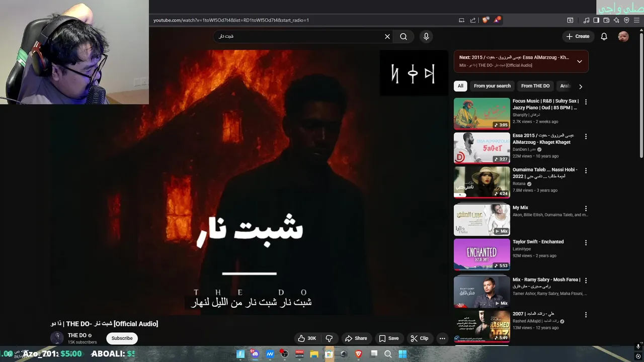Open options menu for Rashed AlMajid video

click(586, 315)
